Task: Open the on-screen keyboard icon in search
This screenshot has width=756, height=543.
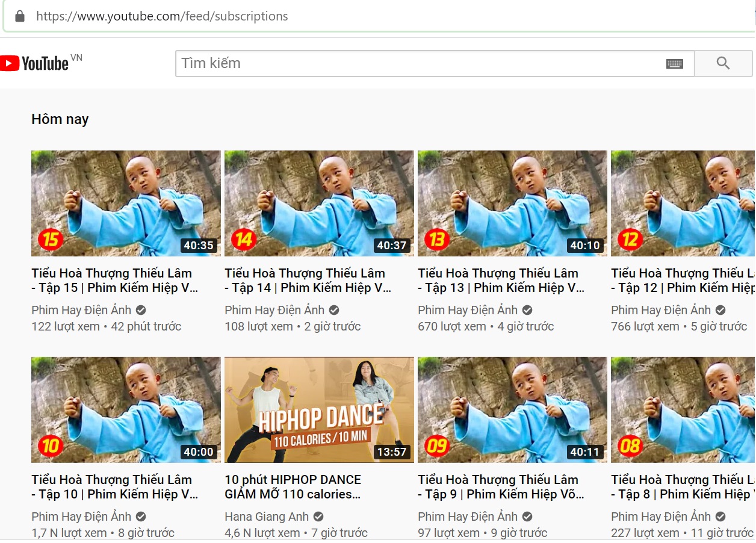Action: click(675, 64)
